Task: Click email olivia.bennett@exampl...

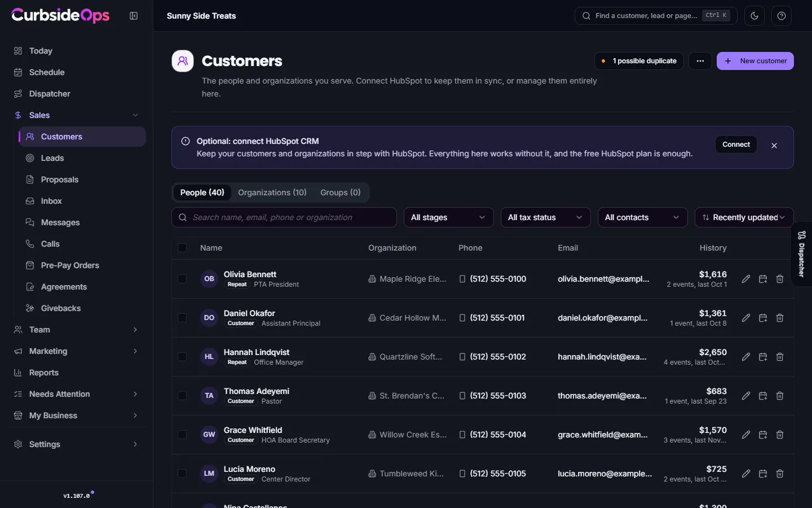Action: pos(603,279)
